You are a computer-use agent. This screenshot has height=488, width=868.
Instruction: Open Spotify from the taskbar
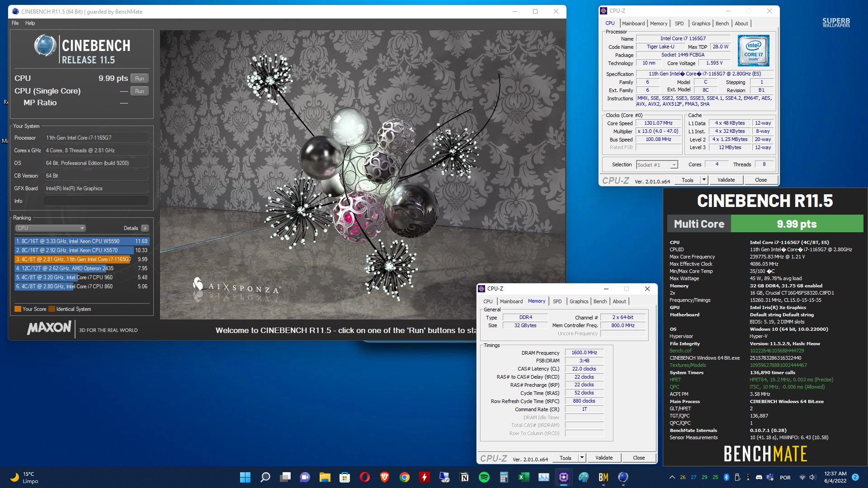pos(484,477)
